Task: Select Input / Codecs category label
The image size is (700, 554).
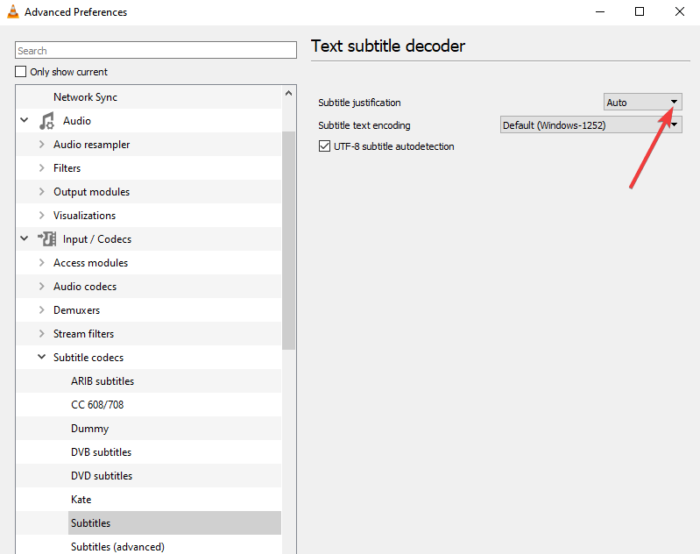Action: click(x=97, y=239)
